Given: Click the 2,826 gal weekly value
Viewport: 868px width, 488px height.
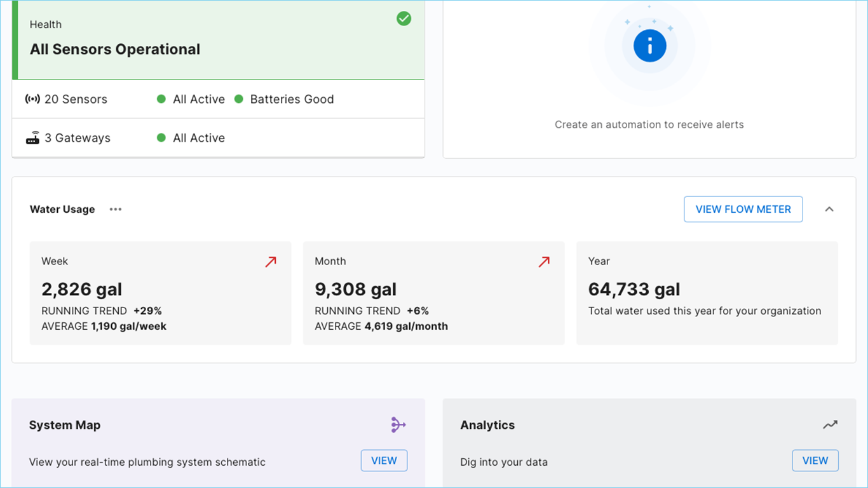Looking at the screenshot, I should 82,290.
